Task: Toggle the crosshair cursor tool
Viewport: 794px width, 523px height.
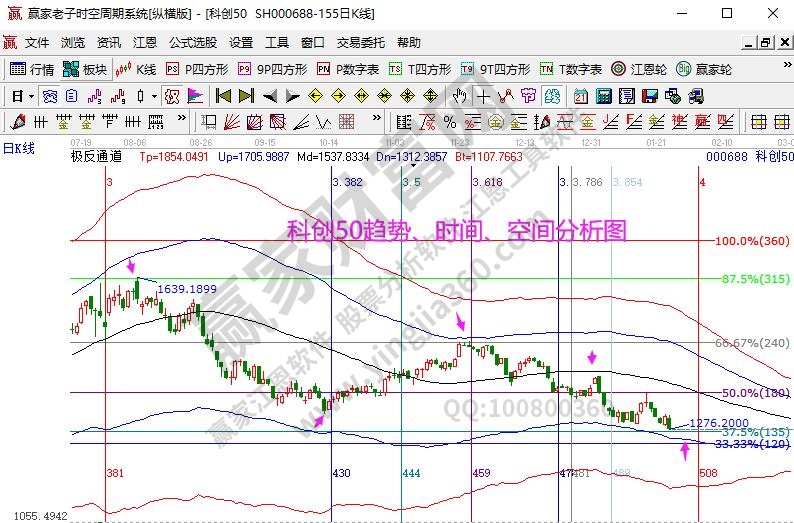Action: [484, 97]
